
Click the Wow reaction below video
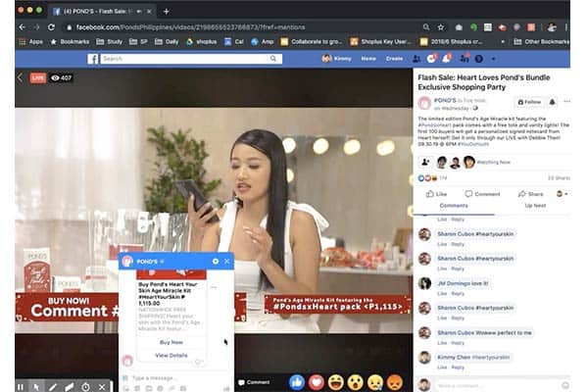(x=355, y=382)
